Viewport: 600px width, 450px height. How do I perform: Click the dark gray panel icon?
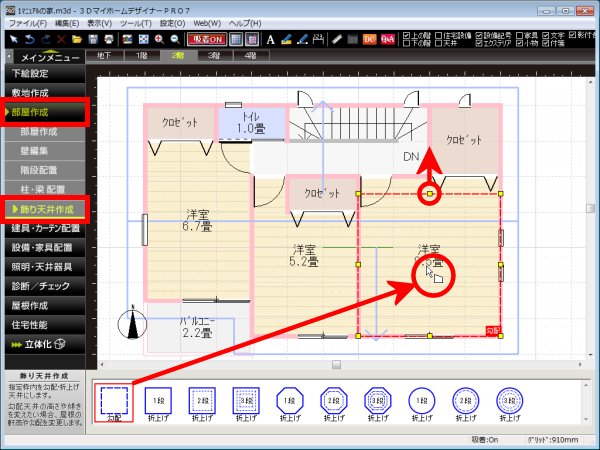[352, 39]
